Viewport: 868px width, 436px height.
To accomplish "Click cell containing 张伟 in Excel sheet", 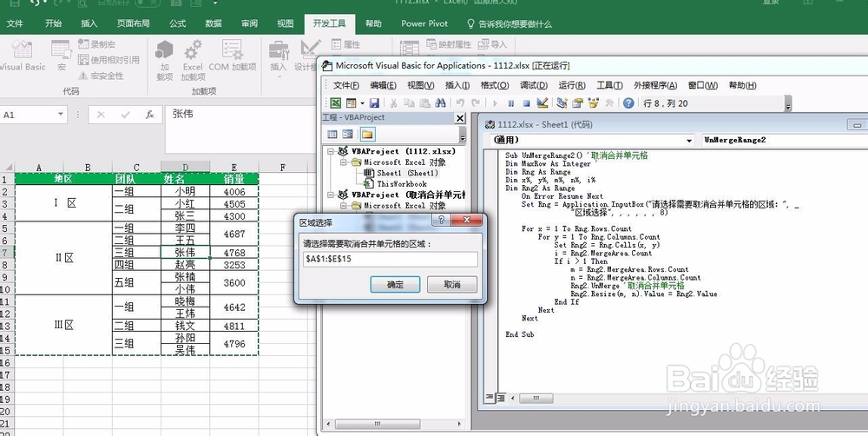I will pos(185,253).
